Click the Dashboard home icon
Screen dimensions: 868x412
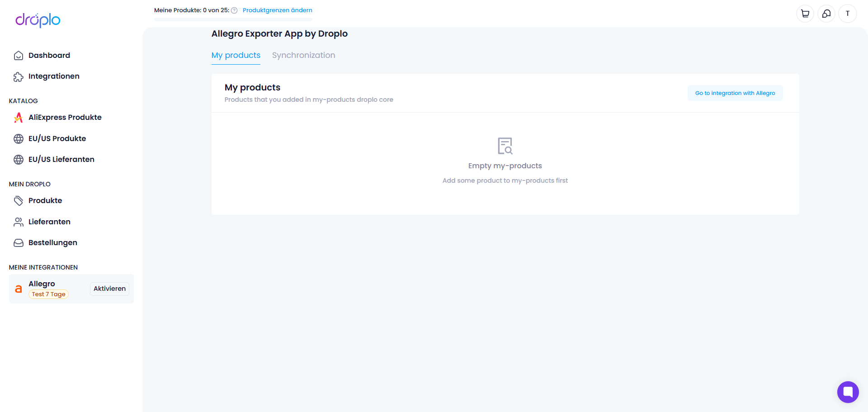tap(19, 56)
